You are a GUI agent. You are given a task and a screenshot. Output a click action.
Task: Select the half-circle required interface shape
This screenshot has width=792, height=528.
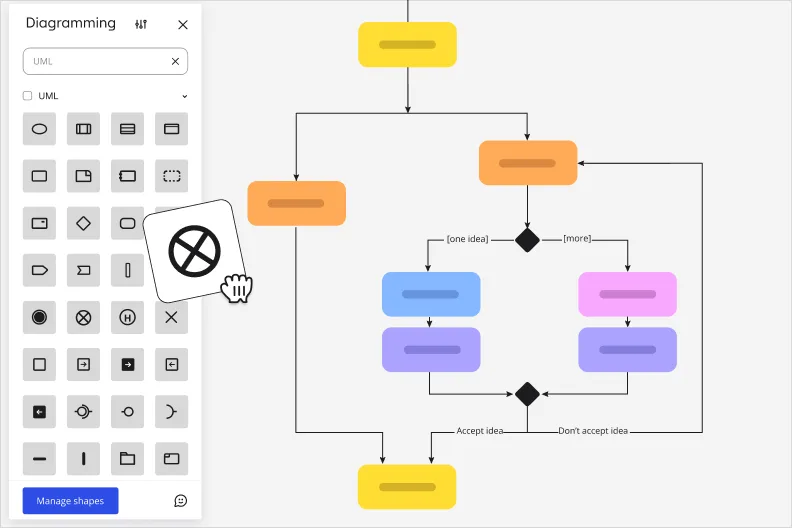coord(171,411)
